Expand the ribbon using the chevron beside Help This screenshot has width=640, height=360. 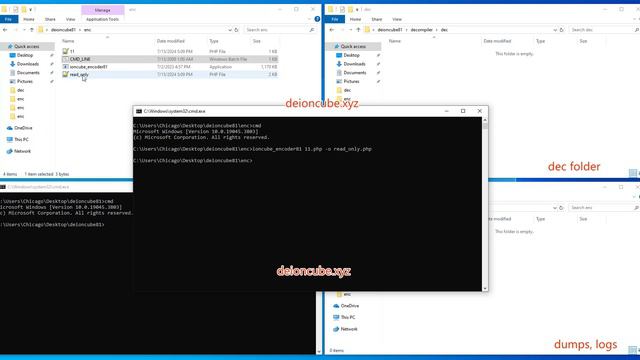point(309,19)
